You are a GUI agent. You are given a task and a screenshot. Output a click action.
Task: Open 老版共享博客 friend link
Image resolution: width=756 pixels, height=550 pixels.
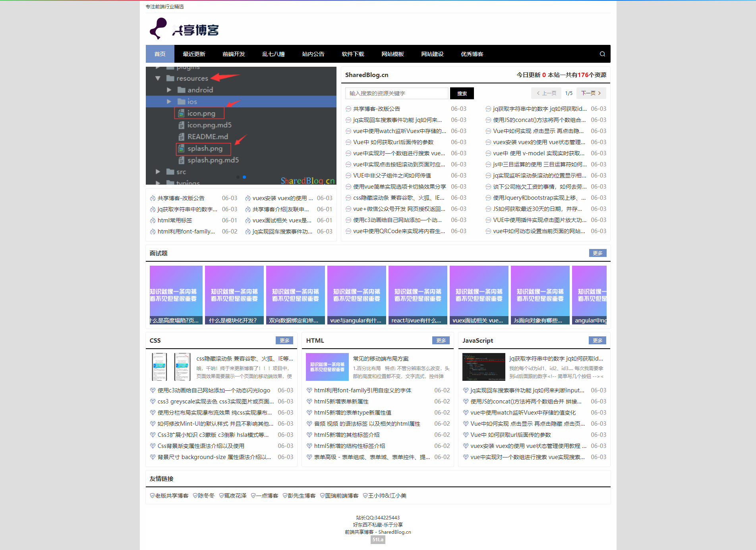point(172,496)
